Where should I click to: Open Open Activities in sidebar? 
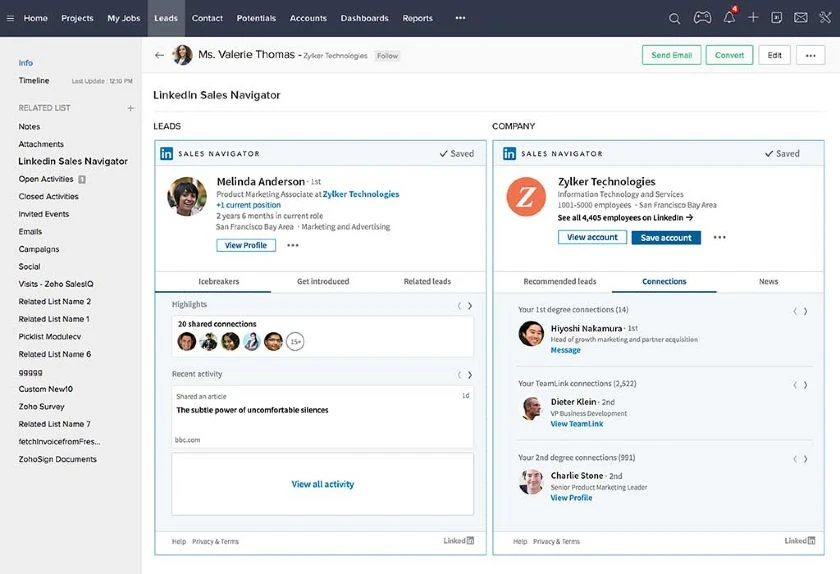(46, 179)
